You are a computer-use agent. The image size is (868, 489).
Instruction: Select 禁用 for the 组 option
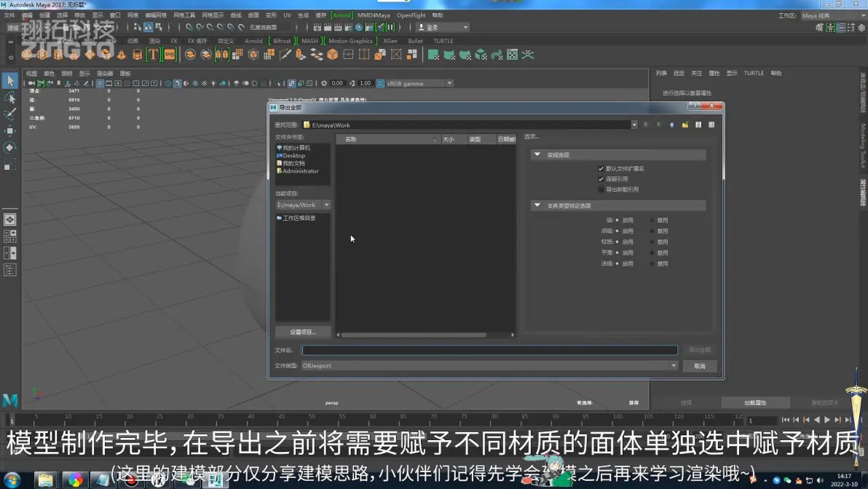pos(652,220)
